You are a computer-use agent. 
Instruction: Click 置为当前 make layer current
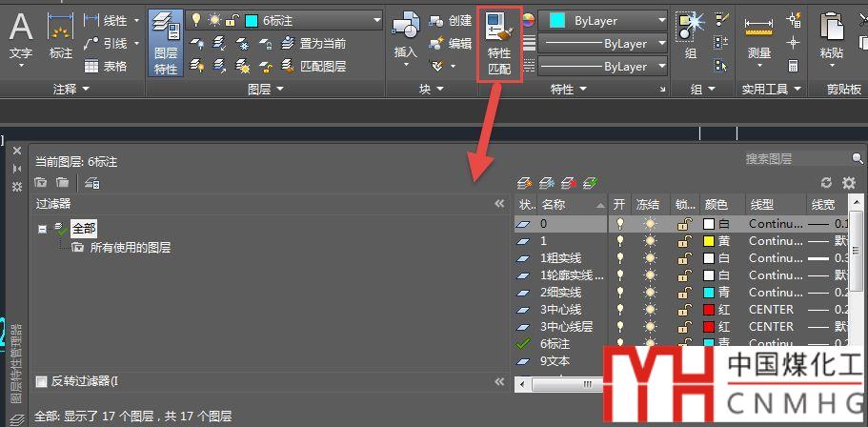click(313, 43)
